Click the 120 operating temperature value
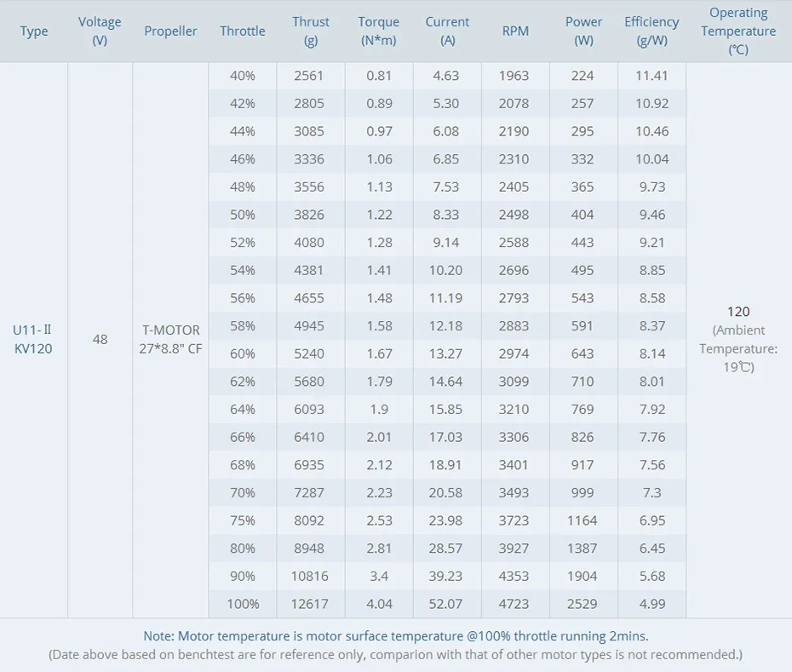 tap(738, 312)
